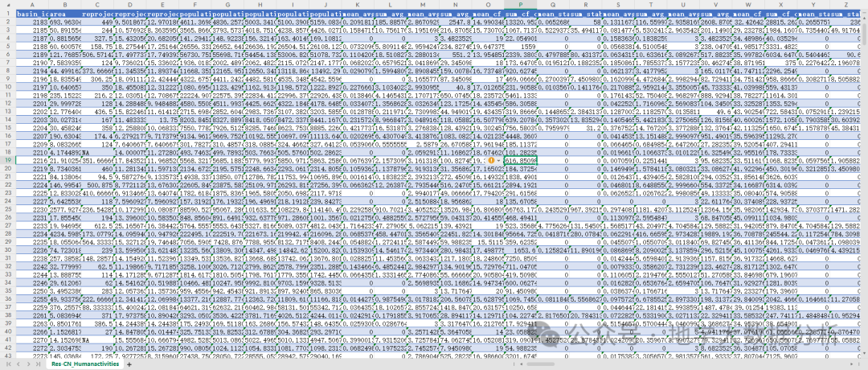The image size is (868, 370).
Task: Select column Z header
Action: (x=845, y=6)
